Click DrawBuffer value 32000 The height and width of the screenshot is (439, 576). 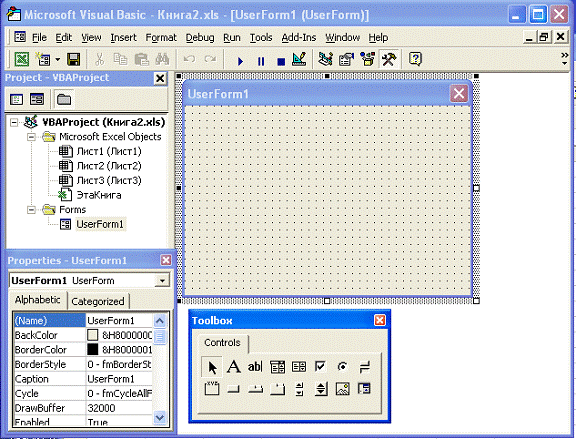click(x=119, y=408)
